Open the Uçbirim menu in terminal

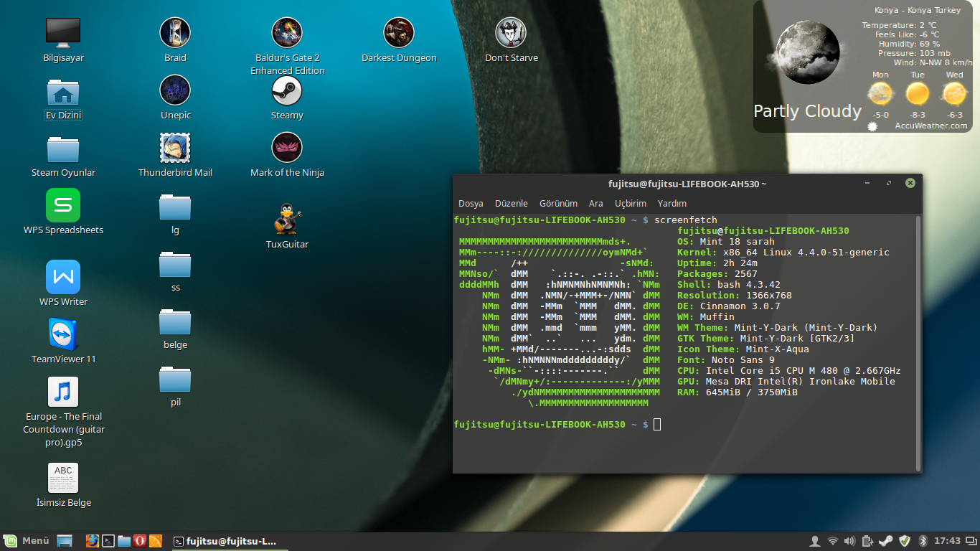pos(631,204)
